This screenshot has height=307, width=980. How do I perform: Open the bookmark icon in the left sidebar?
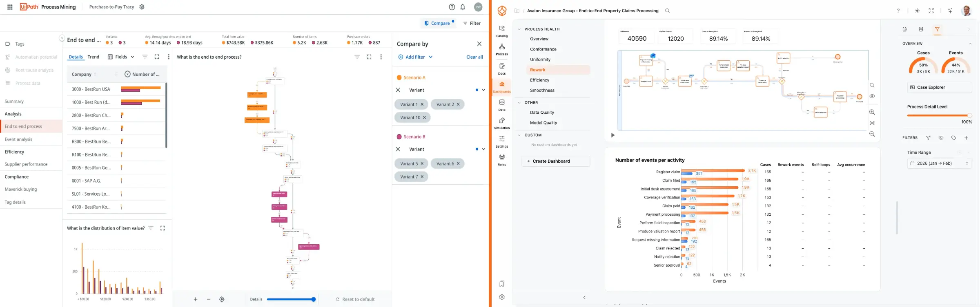(x=502, y=284)
